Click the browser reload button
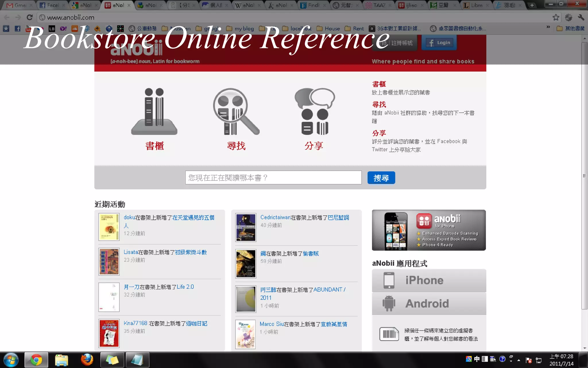588x368 pixels. coord(29,18)
